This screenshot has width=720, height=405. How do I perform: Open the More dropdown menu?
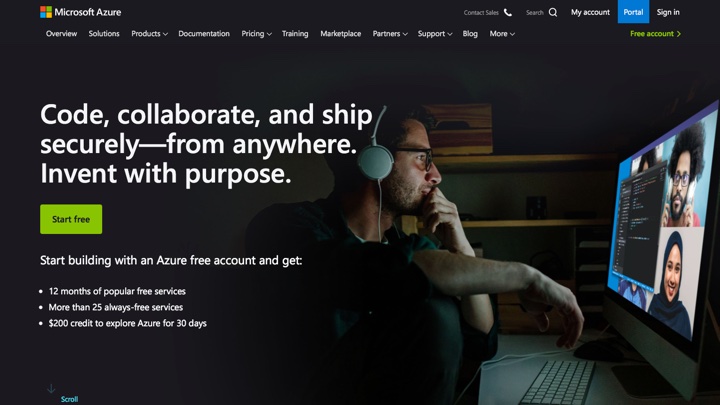(502, 34)
